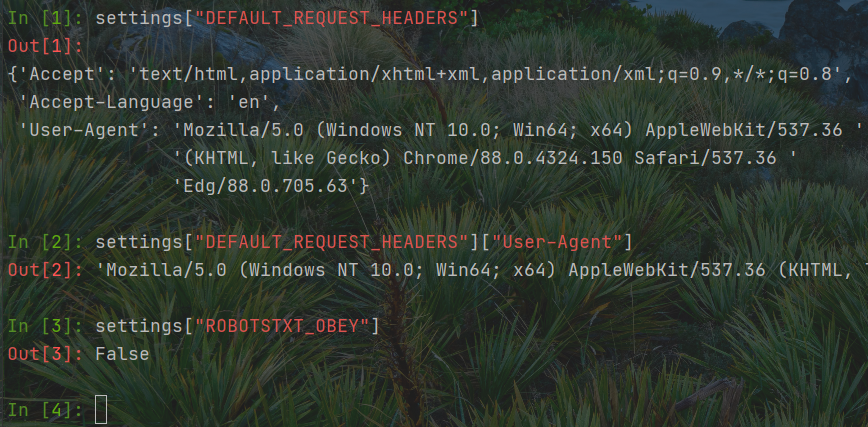
Task: Click "DEFAULT_REQUEST_HEADERS" in In [1] command
Action: [331, 18]
